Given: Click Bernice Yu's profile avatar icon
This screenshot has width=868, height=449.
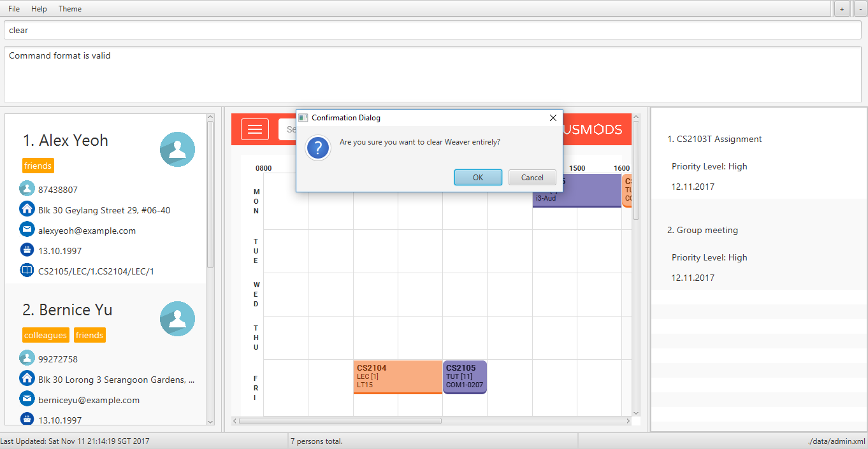Looking at the screenshot, I should click(177, 318).
